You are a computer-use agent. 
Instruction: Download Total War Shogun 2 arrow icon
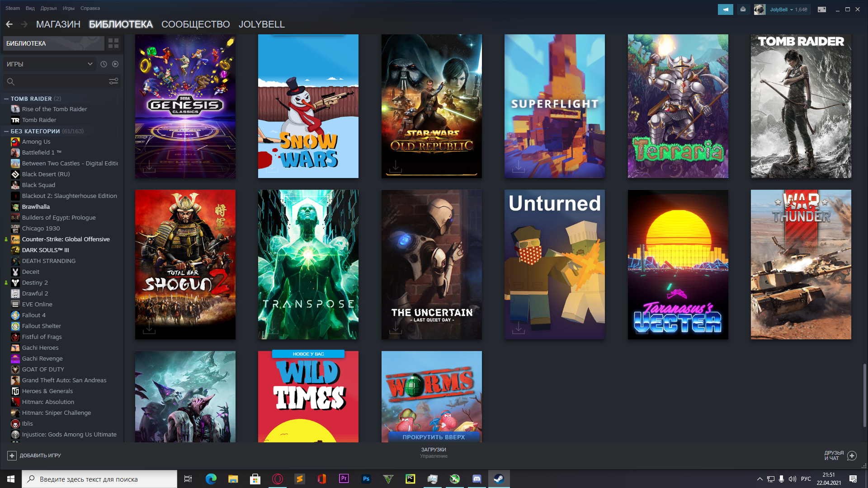[149, 328]
